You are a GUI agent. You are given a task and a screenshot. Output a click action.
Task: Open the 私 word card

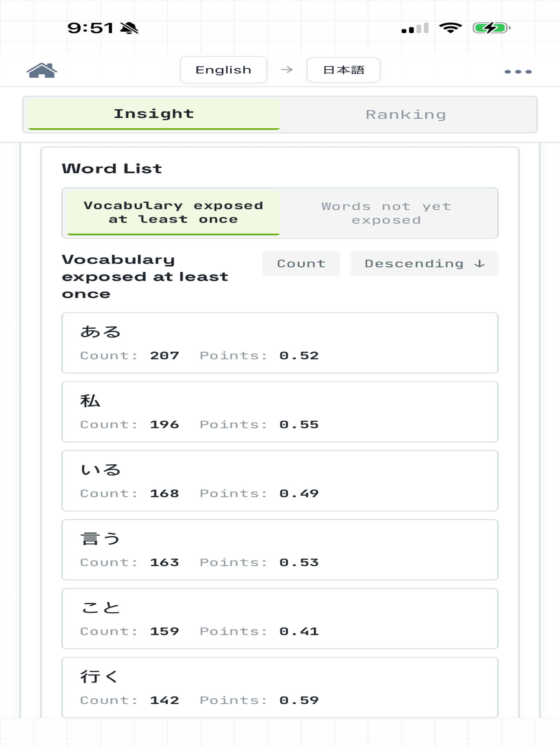(x=280, y=412)
